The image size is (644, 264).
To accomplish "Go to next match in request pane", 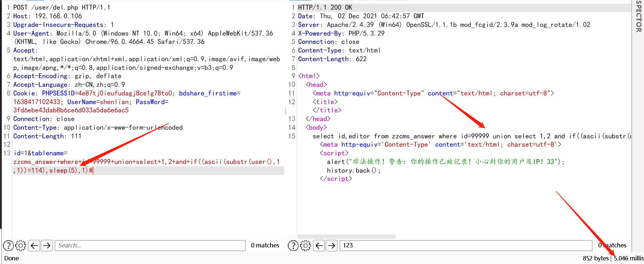I will tap(47, 246).
